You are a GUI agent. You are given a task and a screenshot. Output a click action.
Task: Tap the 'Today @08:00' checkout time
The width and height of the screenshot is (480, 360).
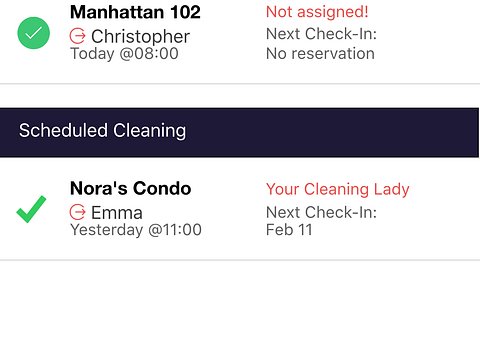click(124, 54)
